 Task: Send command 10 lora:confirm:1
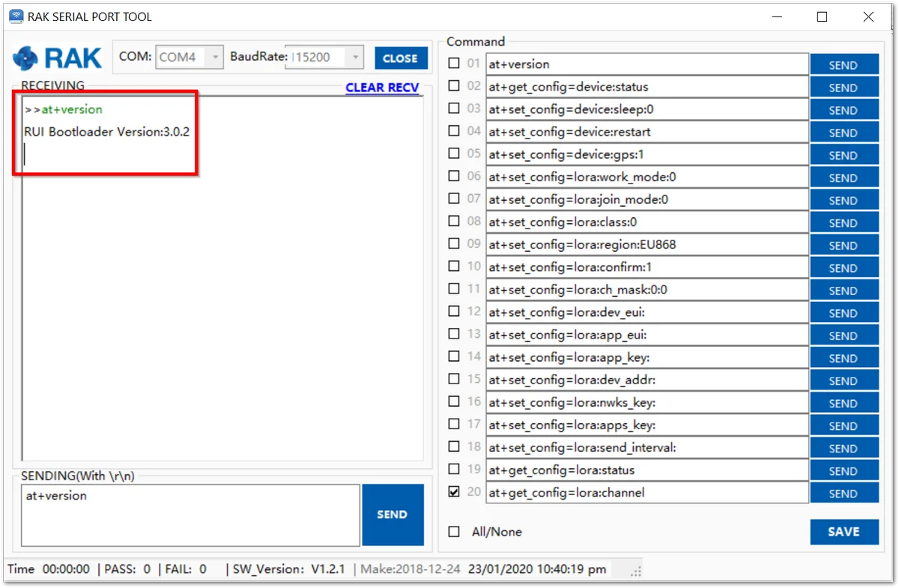click(x=844, y=267)
